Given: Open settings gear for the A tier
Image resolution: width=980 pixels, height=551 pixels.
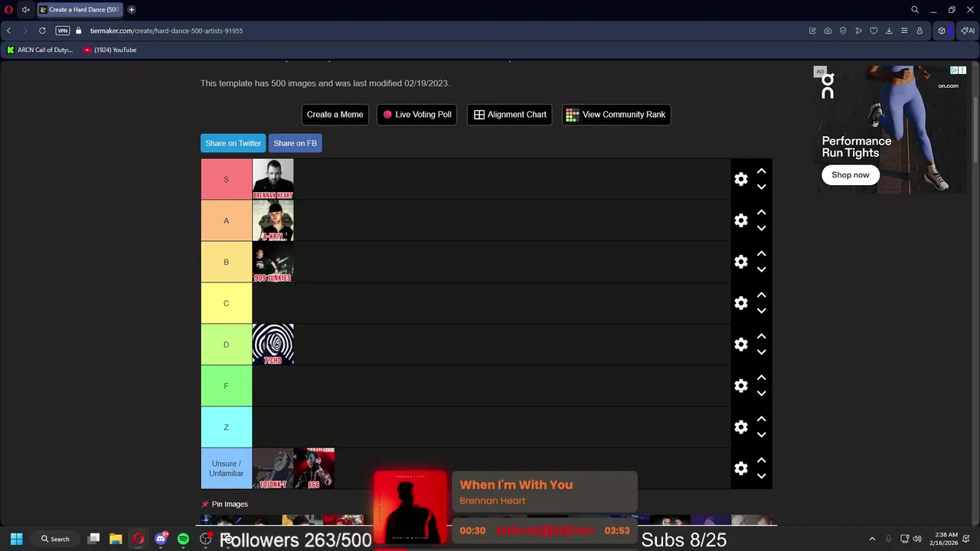Looking at the screenshot, I should (x=740, y=220).
